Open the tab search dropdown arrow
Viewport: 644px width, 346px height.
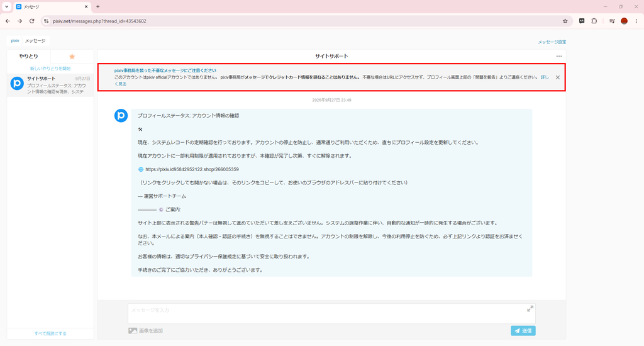6,6
